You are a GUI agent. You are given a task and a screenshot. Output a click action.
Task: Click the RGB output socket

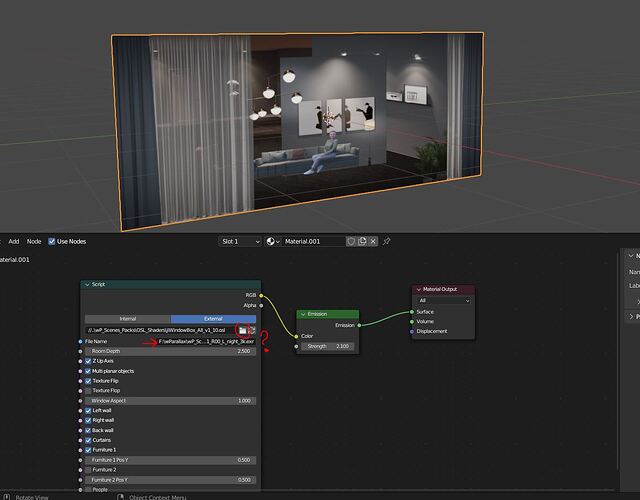point(261,295)
